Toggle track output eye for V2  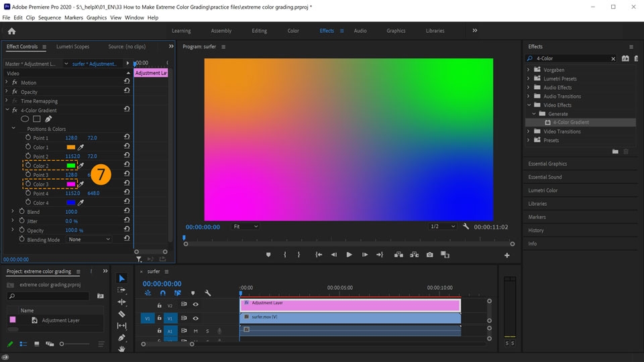[x=196, y=305]
